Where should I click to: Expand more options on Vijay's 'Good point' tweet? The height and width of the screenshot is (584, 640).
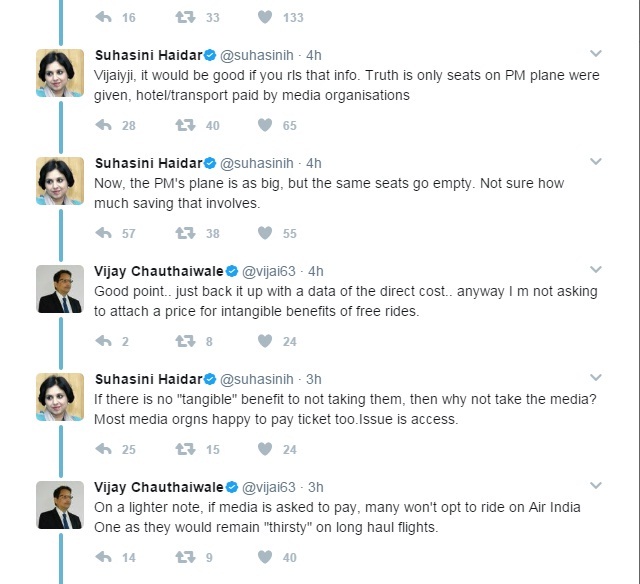[x=596, y=270]
